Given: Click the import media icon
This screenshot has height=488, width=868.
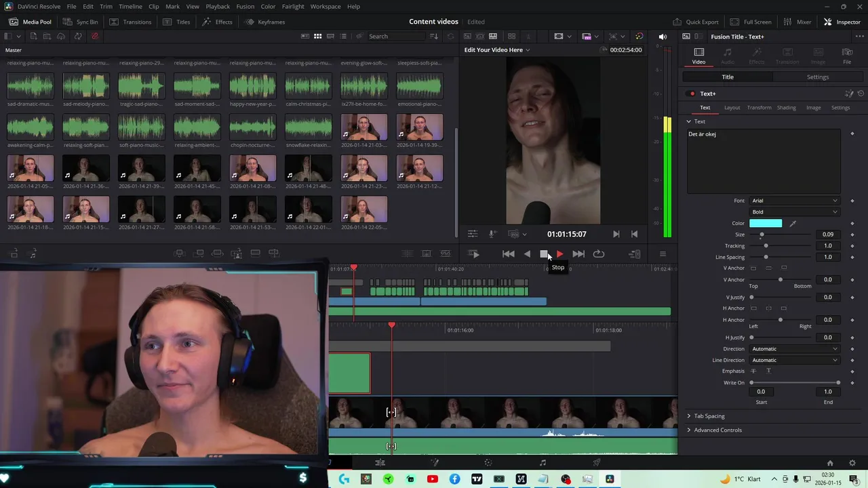Looking at the screenshot, I should pyautogui.click(x=33, y=36).
